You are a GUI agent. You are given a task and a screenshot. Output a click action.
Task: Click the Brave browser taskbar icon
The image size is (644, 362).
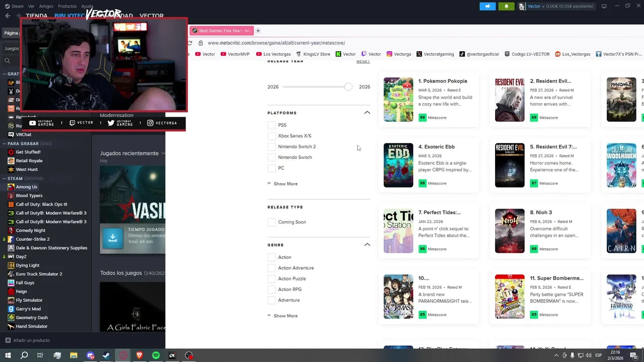(139, 355)
